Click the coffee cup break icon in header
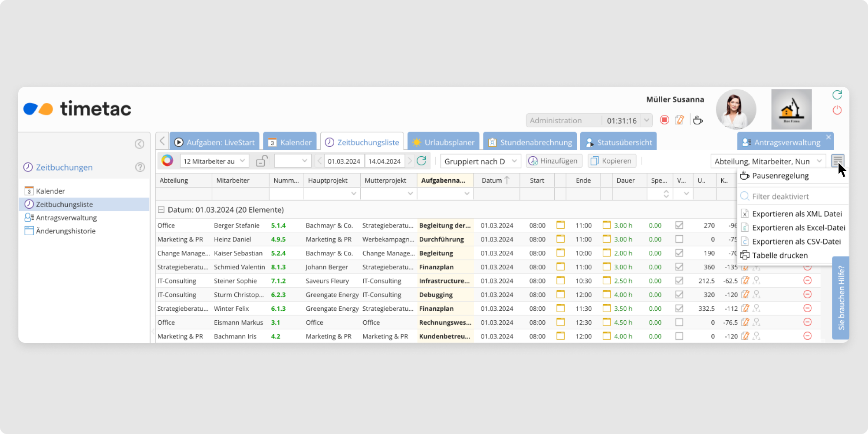Image resolution: width=868 pixels, height=434 pixels. (x=697, y=120)
